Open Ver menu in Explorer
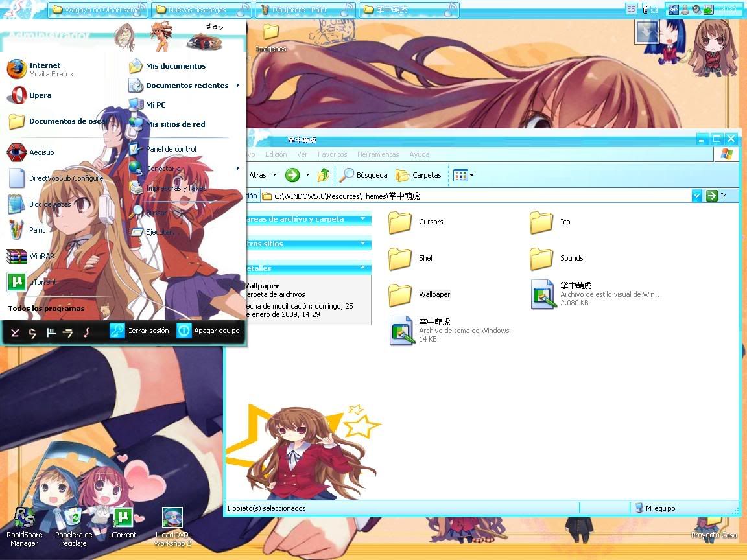 (302, 154)
